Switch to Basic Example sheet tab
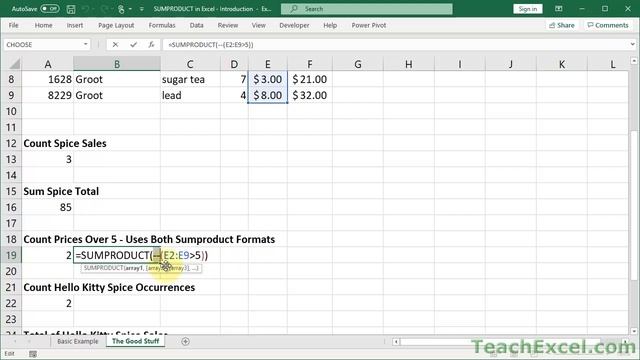 (x=78, y=341)
